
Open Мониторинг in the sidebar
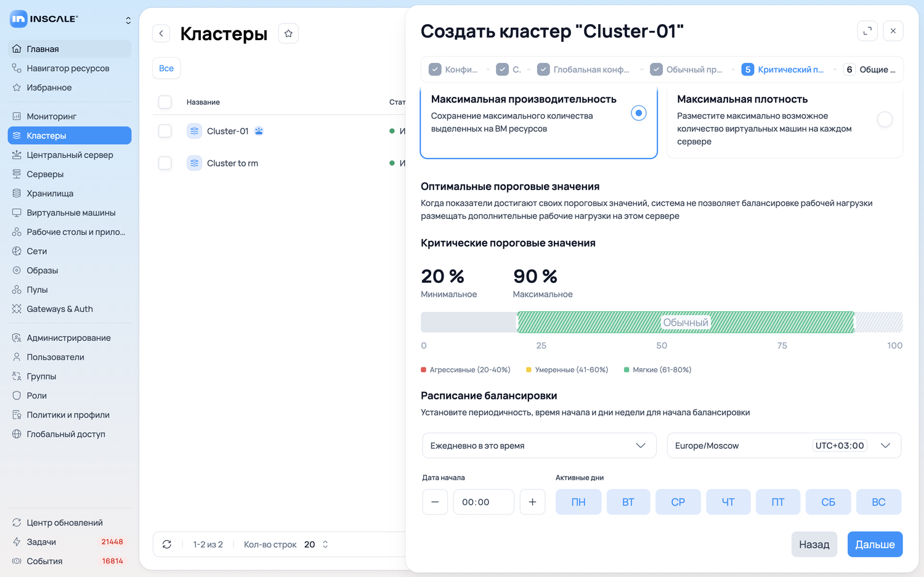point(70,117)
